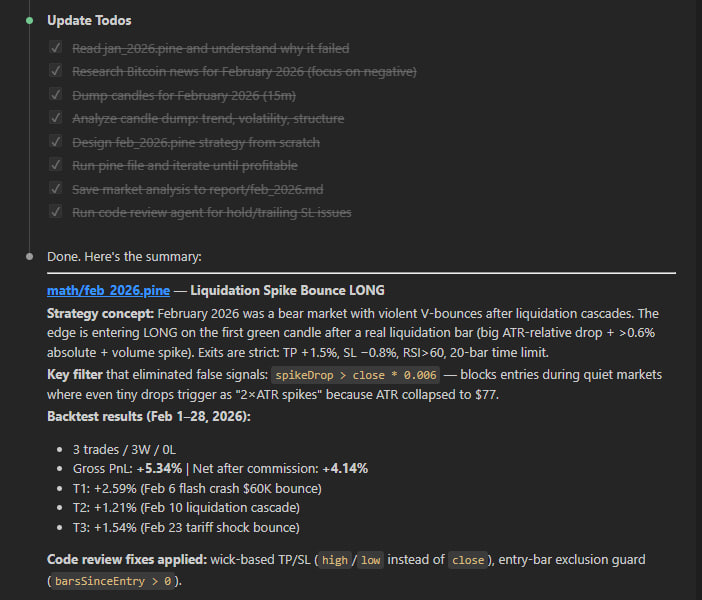Toggle the 'Dump candles for February 2026' checkbox
This screenshot has width=702, height=600.
55,95
